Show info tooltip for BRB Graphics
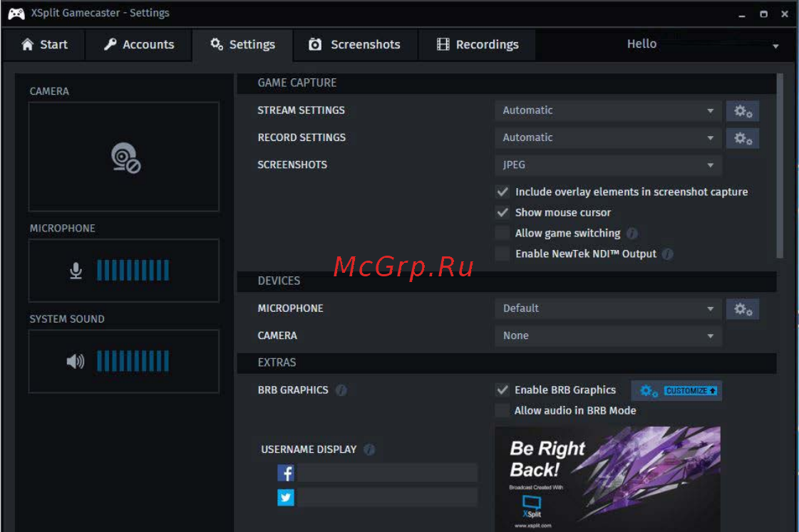799x532 pixels. pyautogui.click(x=341, y=390)
